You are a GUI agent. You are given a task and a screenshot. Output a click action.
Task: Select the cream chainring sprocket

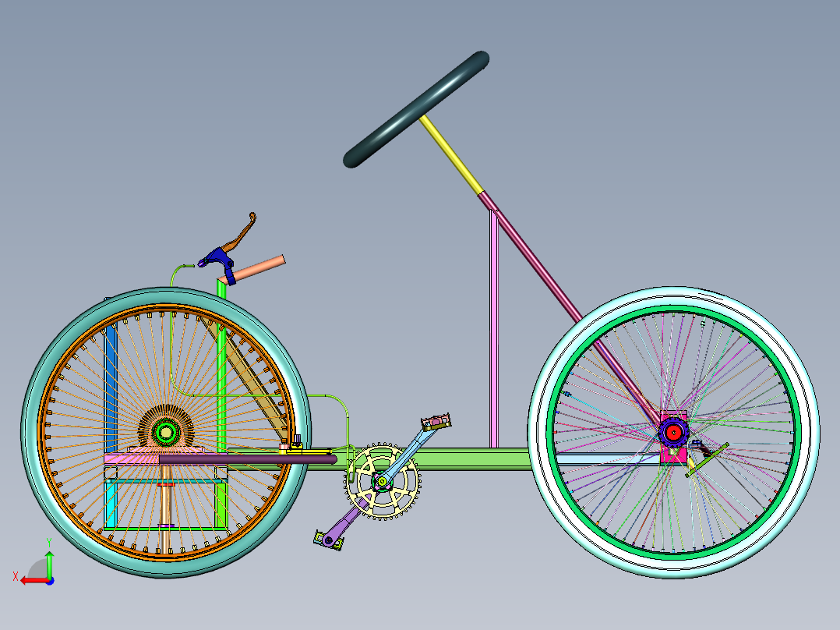(x=383, y=481)
